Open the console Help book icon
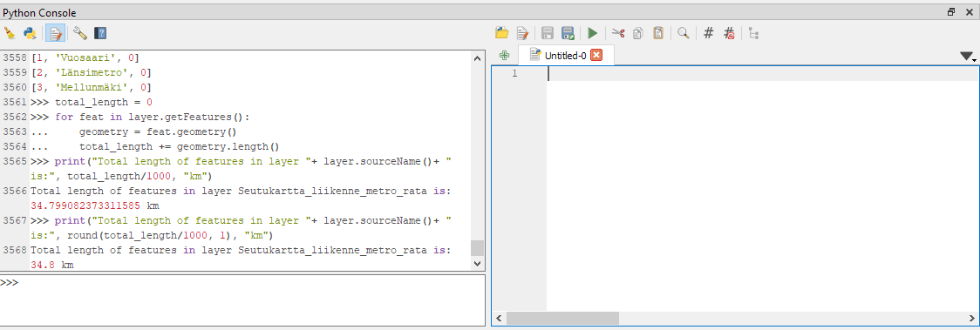 100,34
